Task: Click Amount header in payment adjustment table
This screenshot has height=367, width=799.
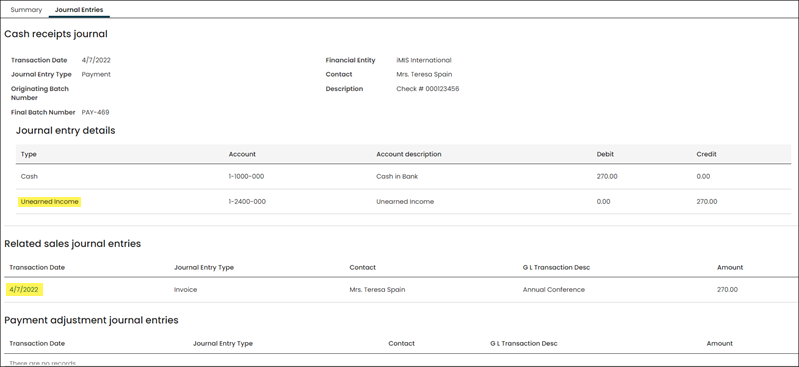Action: (x=720, y=344)
